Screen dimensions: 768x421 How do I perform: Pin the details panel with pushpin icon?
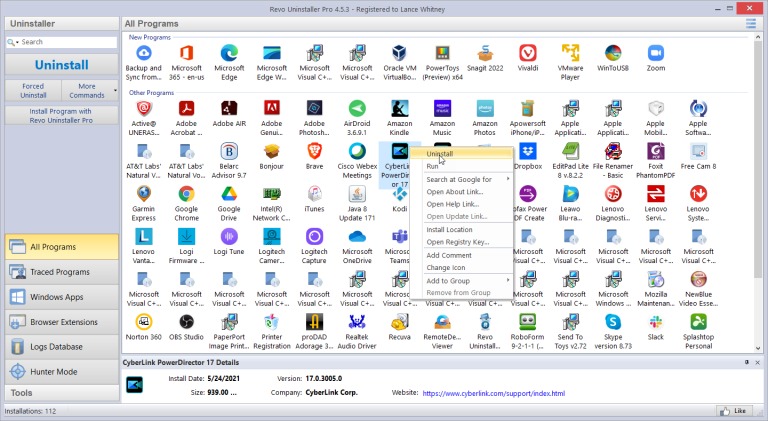point(746,362)
